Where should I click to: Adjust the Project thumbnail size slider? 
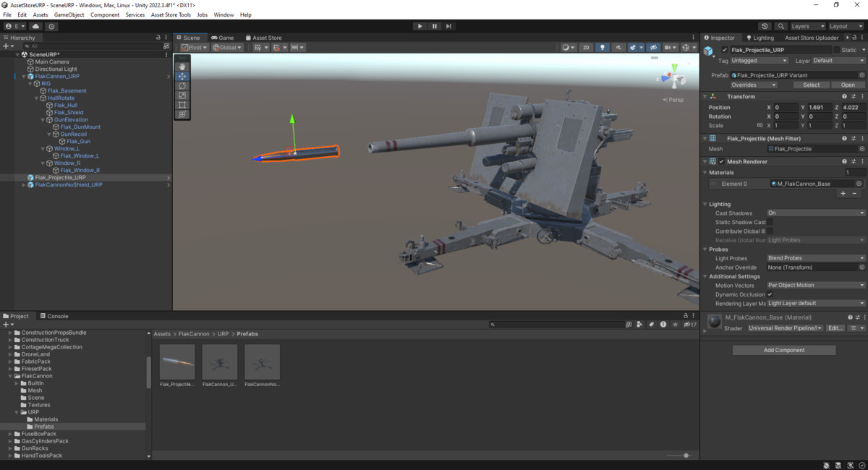(x=686, y=456)
